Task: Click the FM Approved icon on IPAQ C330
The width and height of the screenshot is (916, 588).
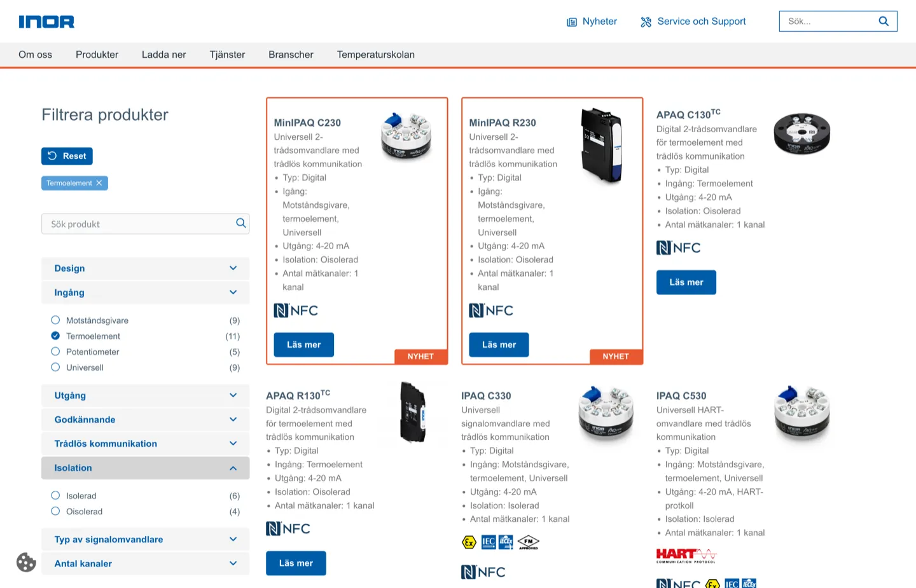Action: 529,542
